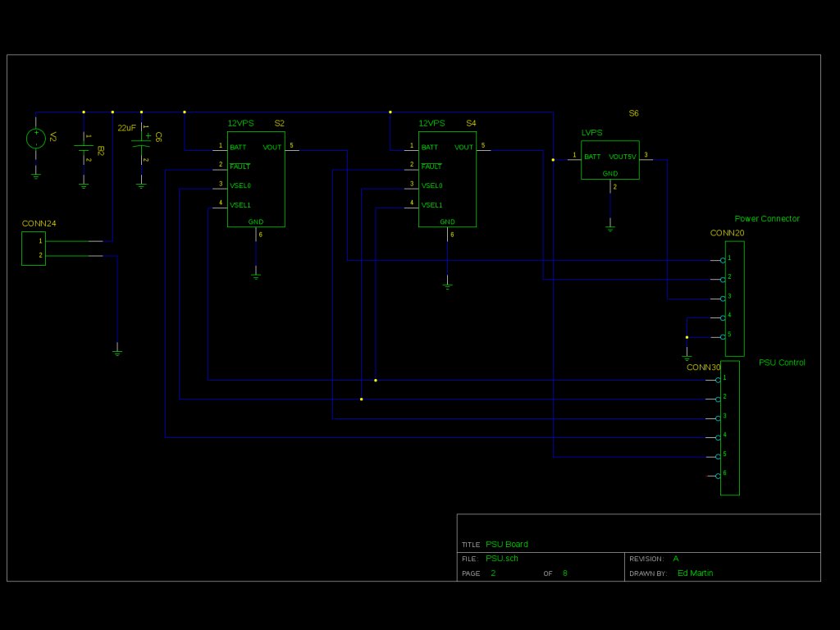Select the C6 22uF capacitor symbol
840x630 pixels.
point(141,148)
